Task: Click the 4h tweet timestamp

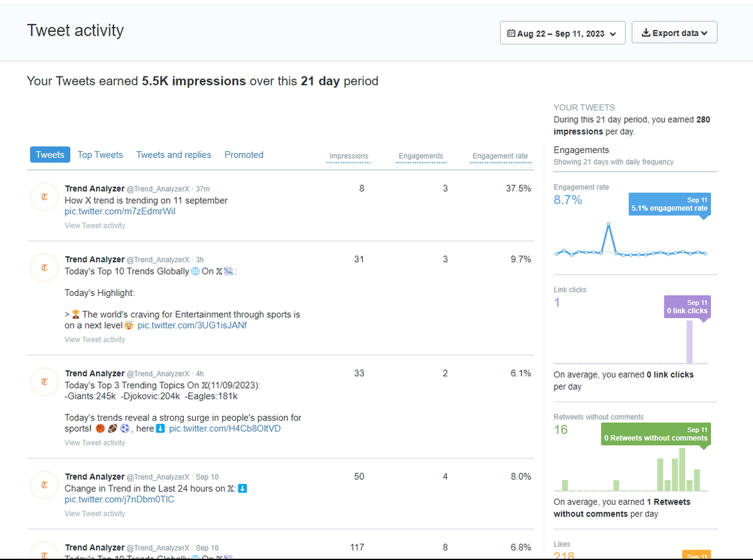Action: (x=200, y=374)
